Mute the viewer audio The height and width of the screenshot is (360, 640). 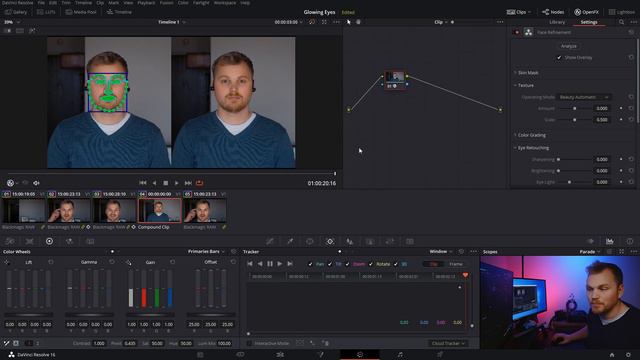[x=36, y=183]
